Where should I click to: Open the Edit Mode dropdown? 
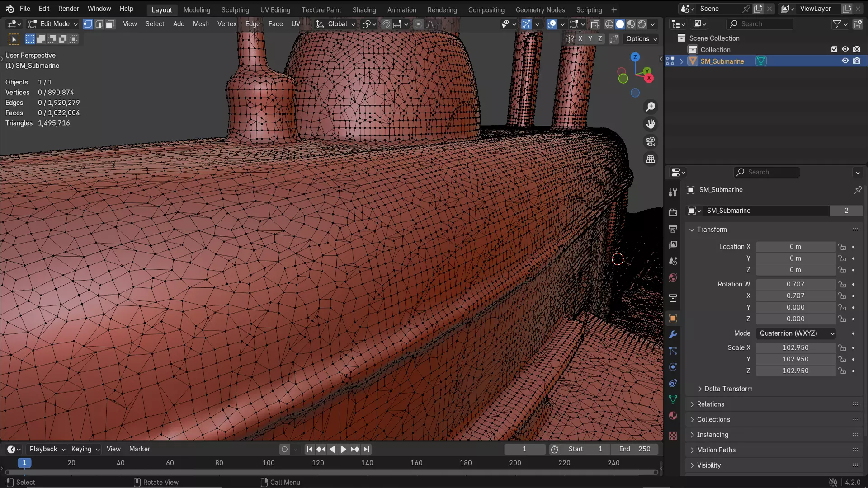pos(53,24)
